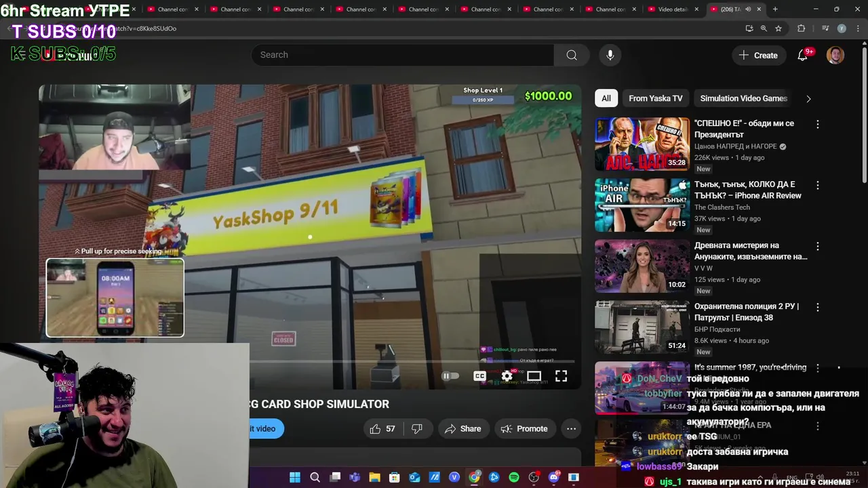Open the taskbar clock showing 23:11
Image resolution: width=868 pixels, height=488 pixels.
click(x=852, y=477)
